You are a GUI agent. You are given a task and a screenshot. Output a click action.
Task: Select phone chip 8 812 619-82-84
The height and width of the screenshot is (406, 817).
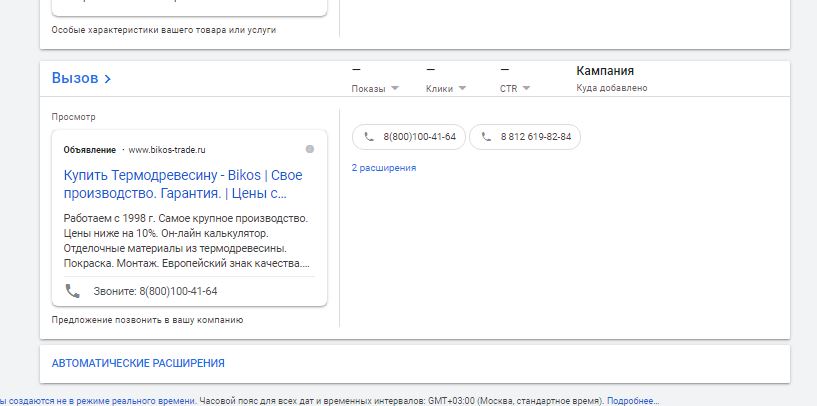click(x=525, y=137)
